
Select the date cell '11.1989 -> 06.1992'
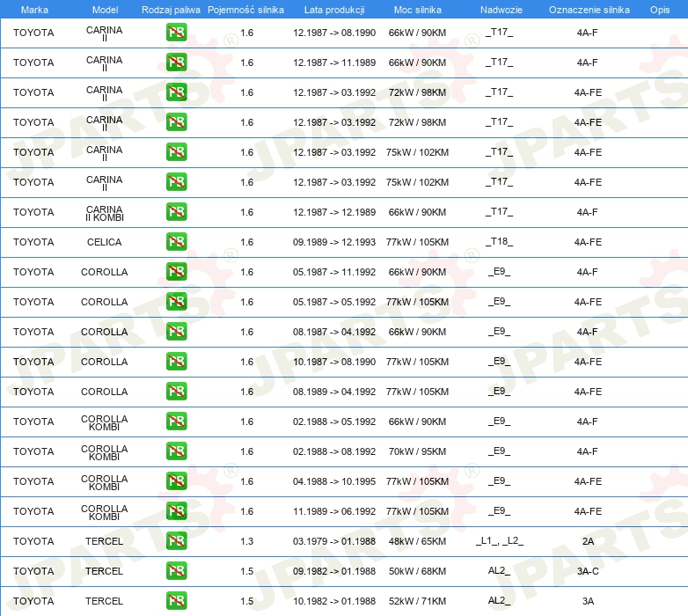(x=334, y=511)
